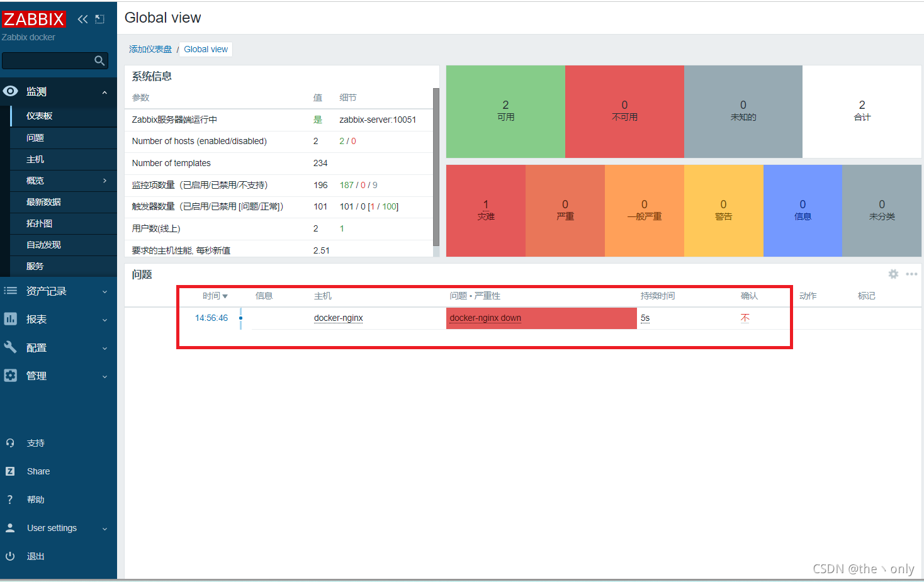This screenshot has height=582, width=924.
Task: Expand the 报表 section chevron
Action: point(104,320)
